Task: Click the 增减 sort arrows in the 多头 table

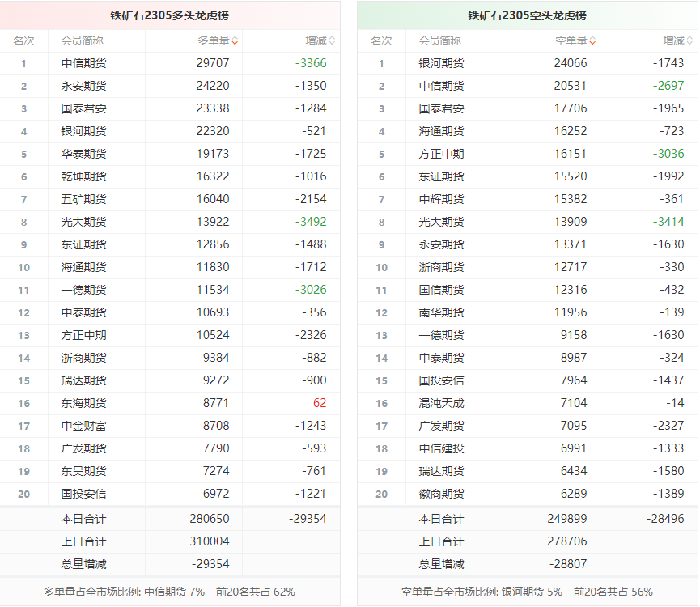Action: (332, 41)
